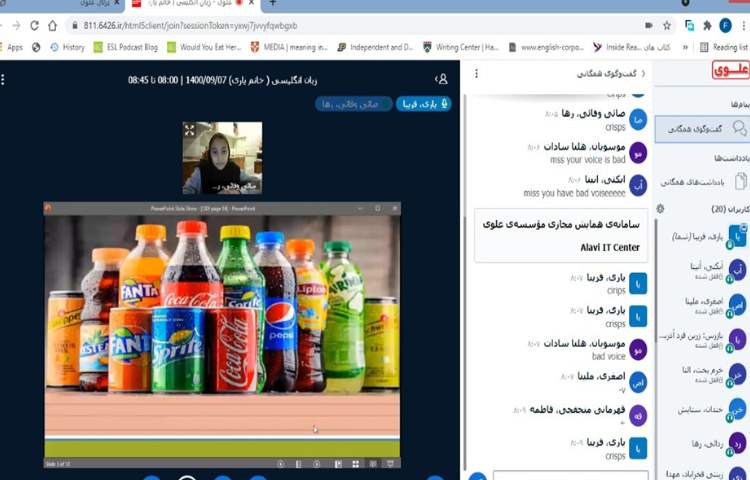Select user اصغری، ملینا in list

706,305
